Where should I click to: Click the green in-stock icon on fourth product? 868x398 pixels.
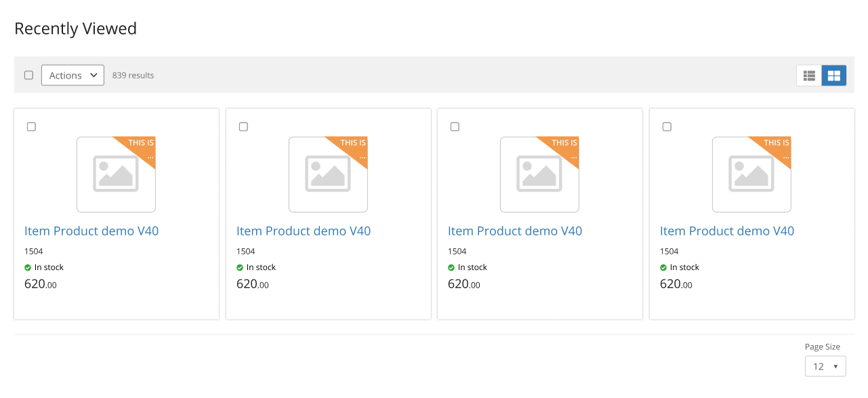click(x=663, y=267)
